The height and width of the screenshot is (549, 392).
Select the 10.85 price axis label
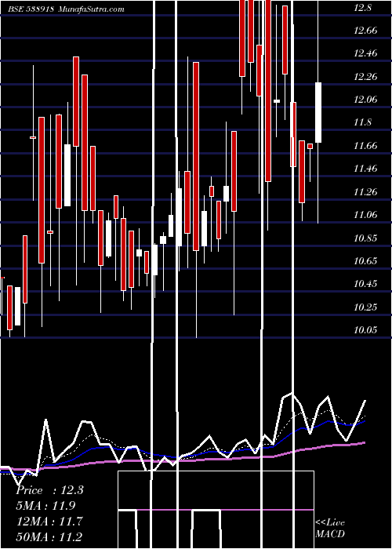[x=365, y=238]
